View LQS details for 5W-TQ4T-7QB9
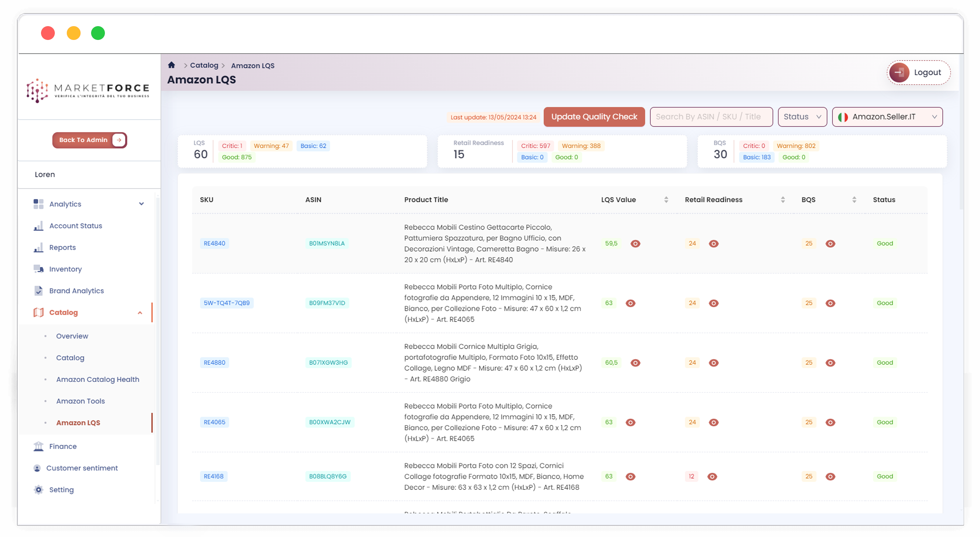Viewport: 980px width, 537px height. point(631,303)
